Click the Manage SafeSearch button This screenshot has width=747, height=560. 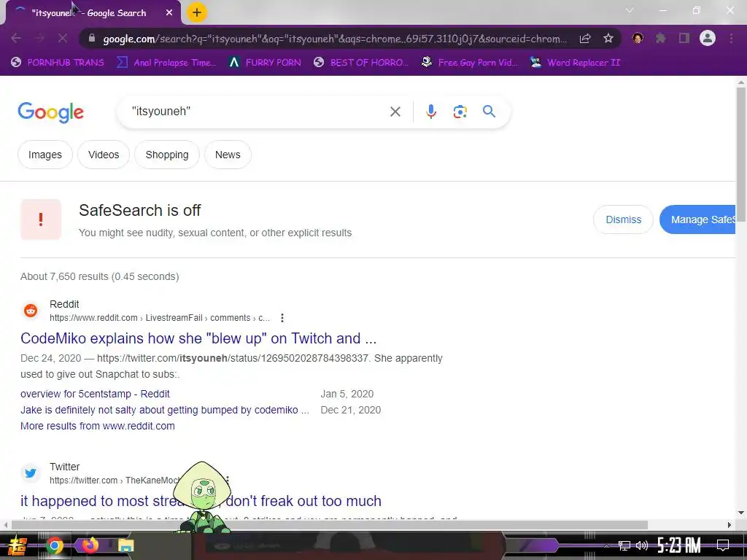click(x=697, y=219)
